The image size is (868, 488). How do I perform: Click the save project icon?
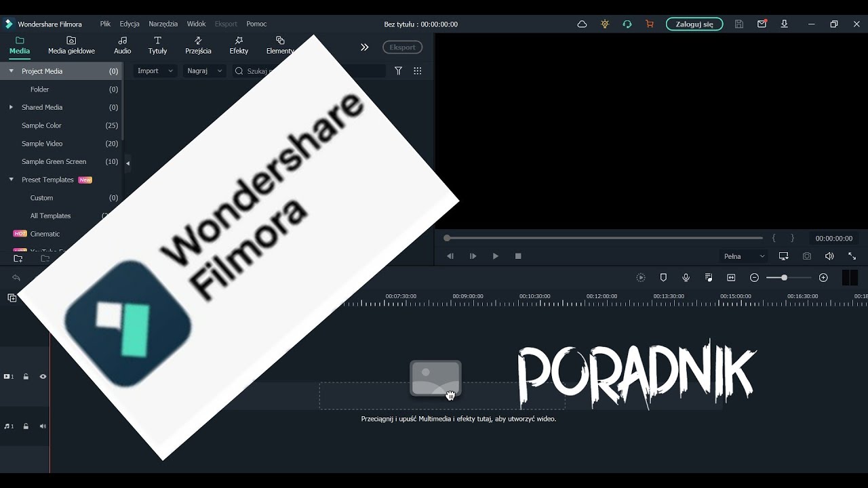[x=739, y=24]
